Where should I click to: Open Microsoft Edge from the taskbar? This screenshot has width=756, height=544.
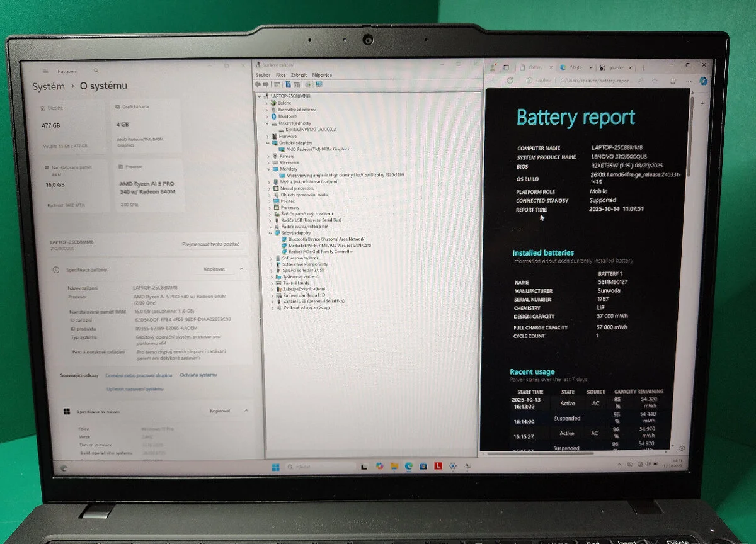pos(409,466)
